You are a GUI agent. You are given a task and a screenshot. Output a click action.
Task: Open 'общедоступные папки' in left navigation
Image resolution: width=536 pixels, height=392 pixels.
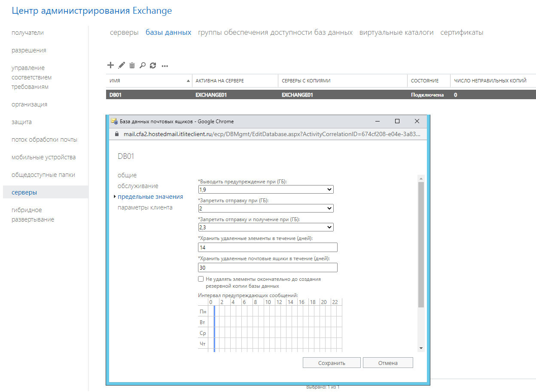click(43, 175)
